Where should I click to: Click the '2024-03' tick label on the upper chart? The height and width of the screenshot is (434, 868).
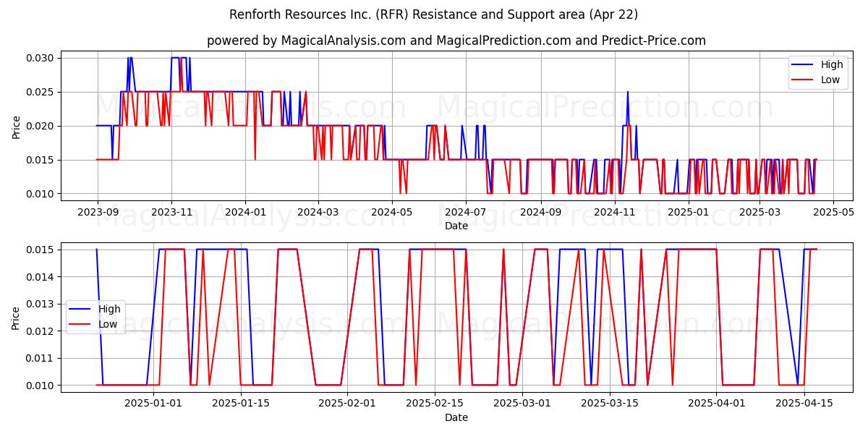(318, 212)
